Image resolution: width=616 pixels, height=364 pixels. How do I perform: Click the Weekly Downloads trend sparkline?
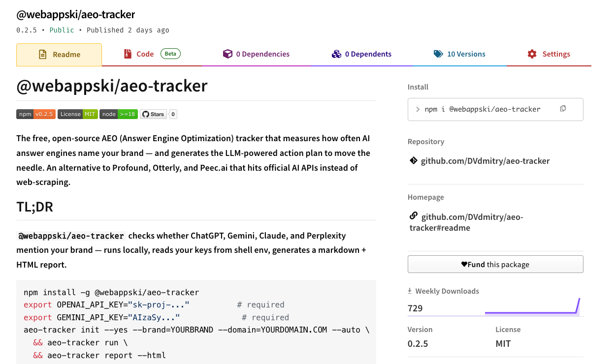coord(532,310)
